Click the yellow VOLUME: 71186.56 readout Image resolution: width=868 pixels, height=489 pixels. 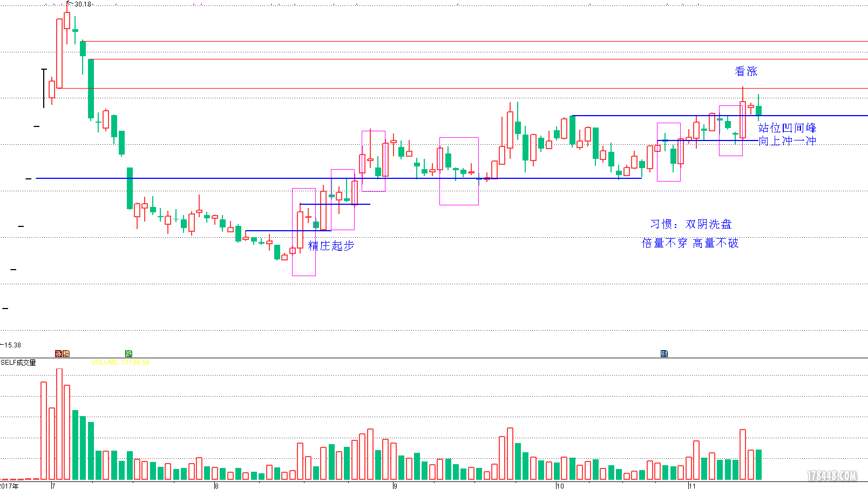point(120,363)
